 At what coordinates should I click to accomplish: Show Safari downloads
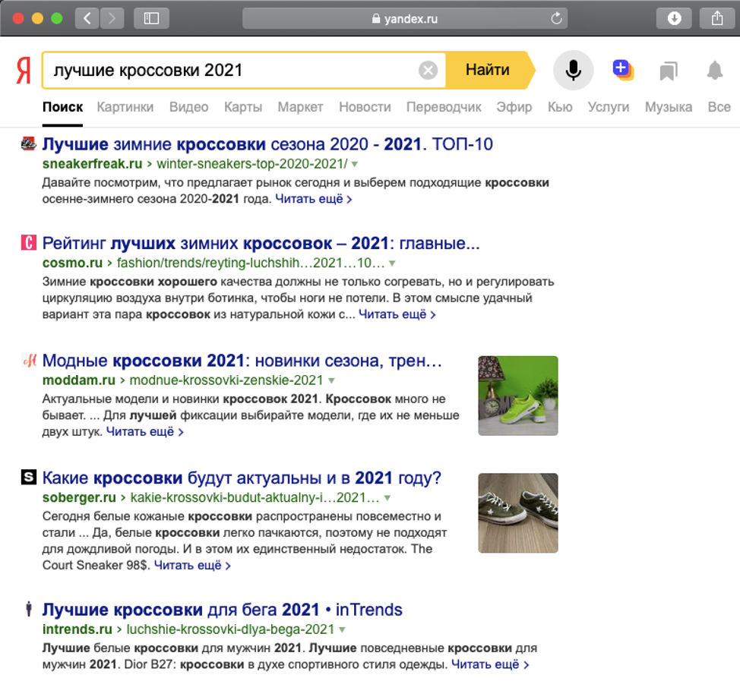674,18
